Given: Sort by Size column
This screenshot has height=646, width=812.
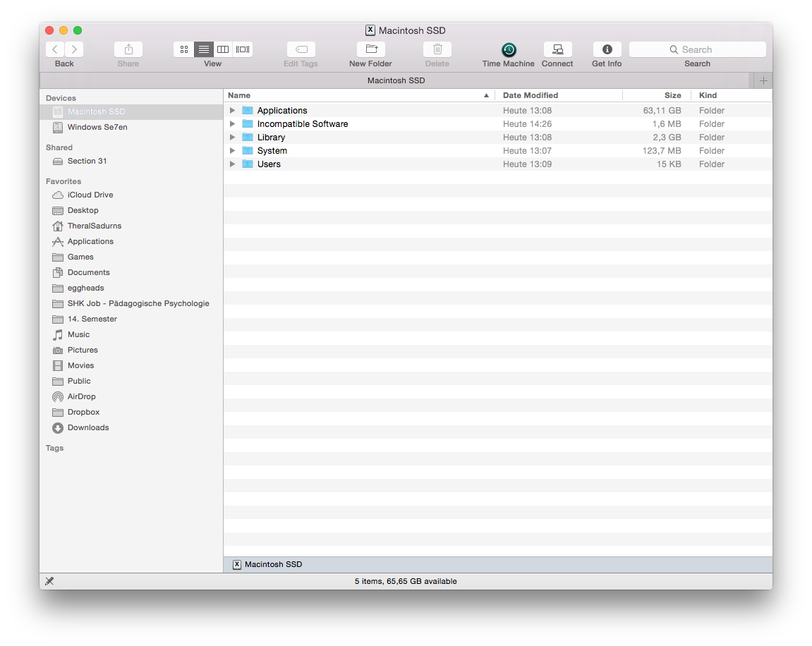Looking at the screenshot, I should tap(657, 95).
